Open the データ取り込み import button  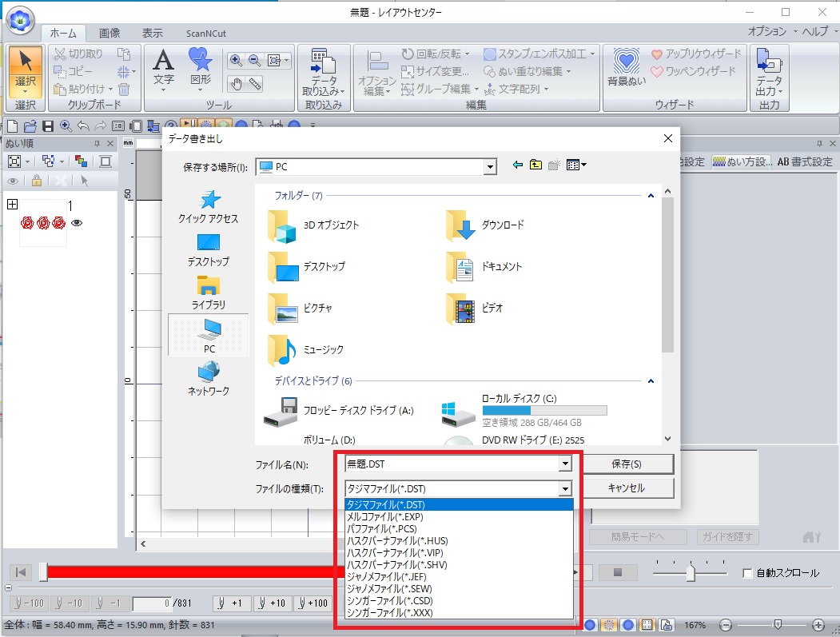324,72
